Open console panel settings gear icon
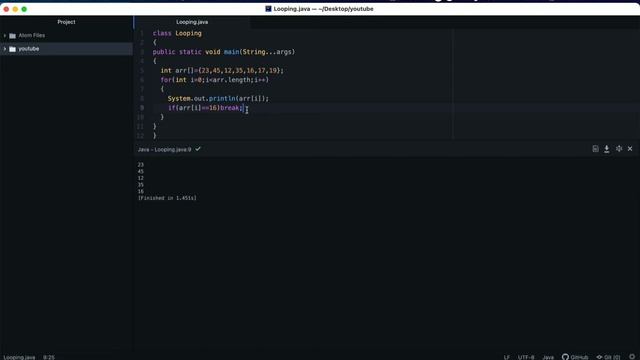The width and height of the screenshot is (640, 360). coord(619,149)
